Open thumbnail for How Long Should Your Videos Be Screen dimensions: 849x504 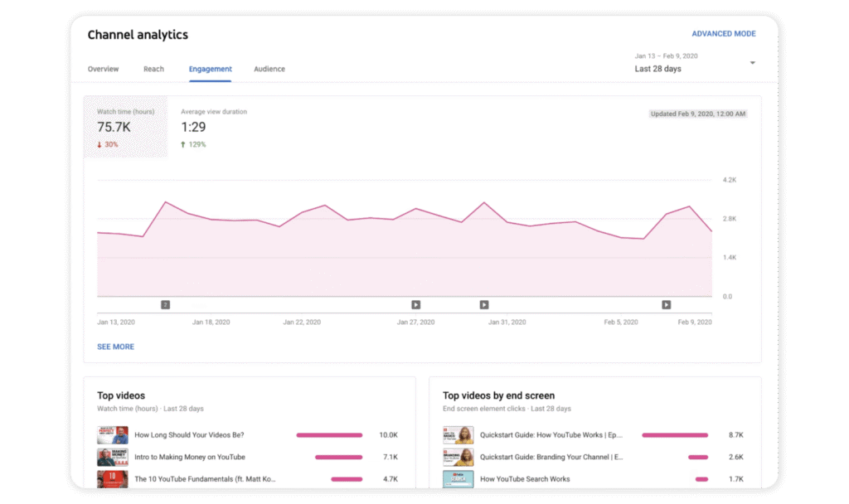point(112,435)
